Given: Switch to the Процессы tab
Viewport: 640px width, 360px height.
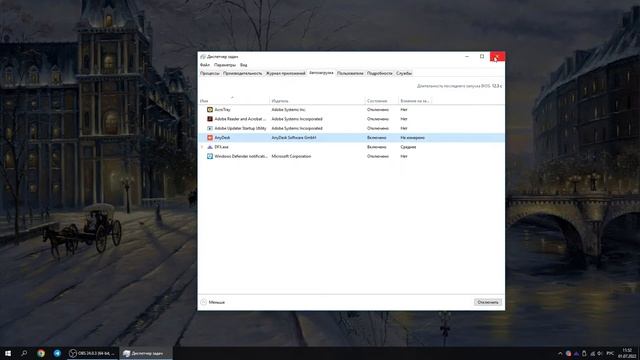Looking at the screenshot, I should pyautogui.click(x=210, y=73).
